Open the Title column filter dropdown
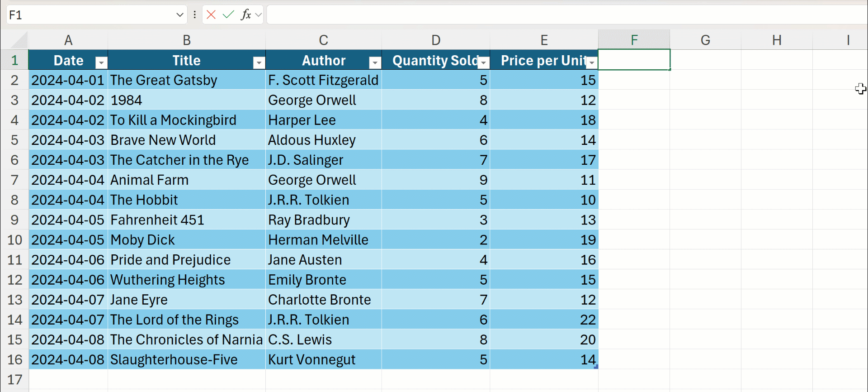The width and height of the screenshot is (868, 392). coord(259,62)
